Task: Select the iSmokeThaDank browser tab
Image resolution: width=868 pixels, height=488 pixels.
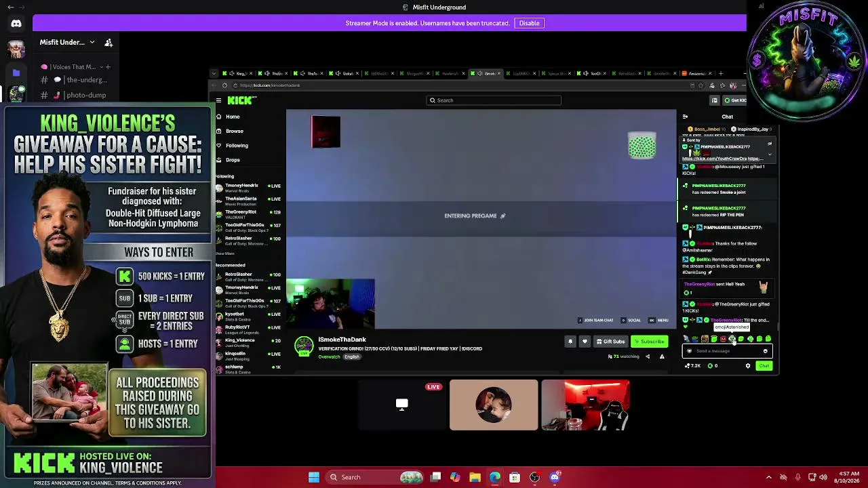Action: (x=486, y=73)
